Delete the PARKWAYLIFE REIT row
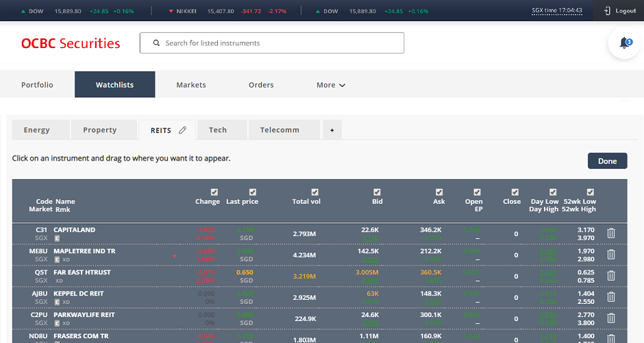Viewport: 644px width, 343px height. pyautogui.click(x=611, y=318)
